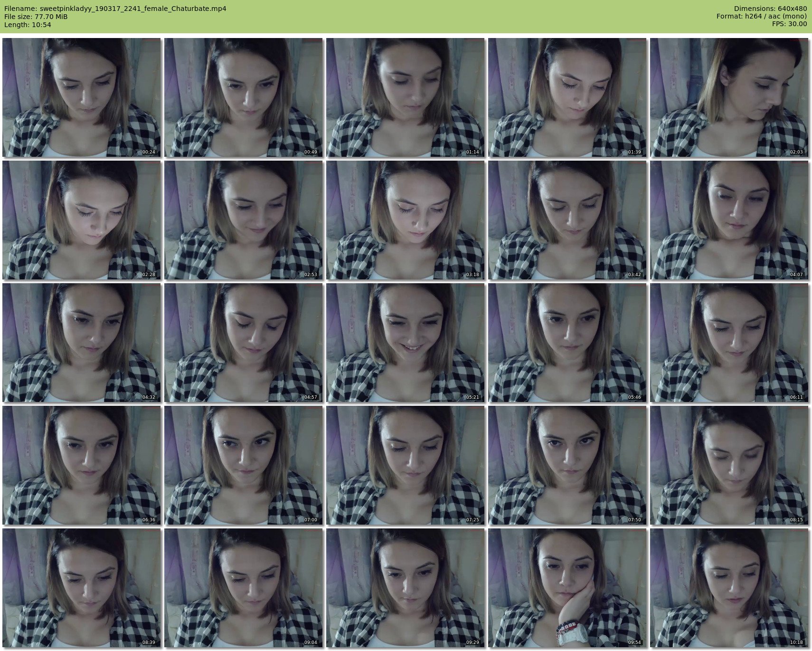Viewport: 812px width, 651px height.
Task: Open the thumbnail at 03:18
Action: point(405,220)
